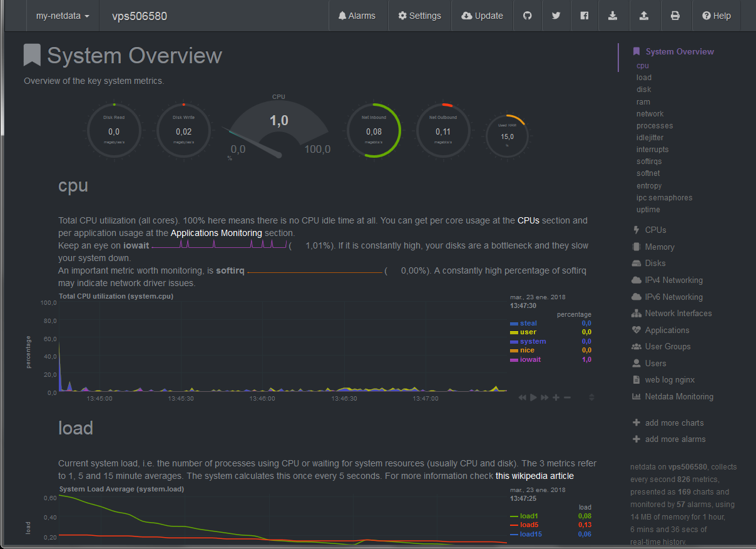This screenshot has width=756, height=549.
Task: Open the Settings menu
Action: pyautogui.click(x=419, y=16)
